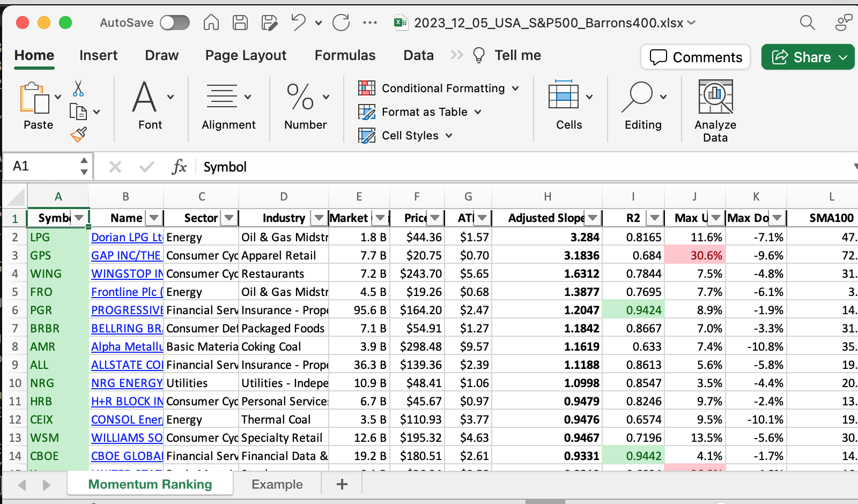The width and height of the screenshot is (858, 504).
Task: Click the Comments button
Action: [696, 57]
